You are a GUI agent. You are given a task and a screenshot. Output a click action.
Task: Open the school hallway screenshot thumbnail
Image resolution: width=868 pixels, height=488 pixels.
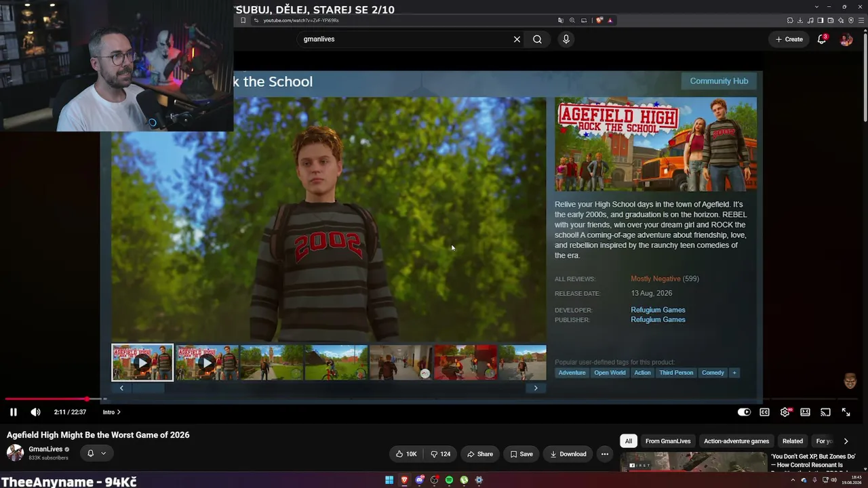click(x=401, y=363)
